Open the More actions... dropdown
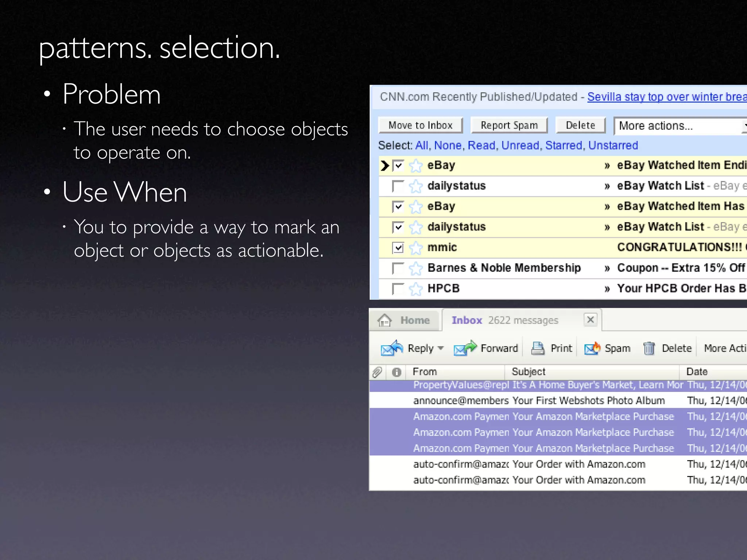This screenshot has width=747, height=560. [x=680, y=126]
